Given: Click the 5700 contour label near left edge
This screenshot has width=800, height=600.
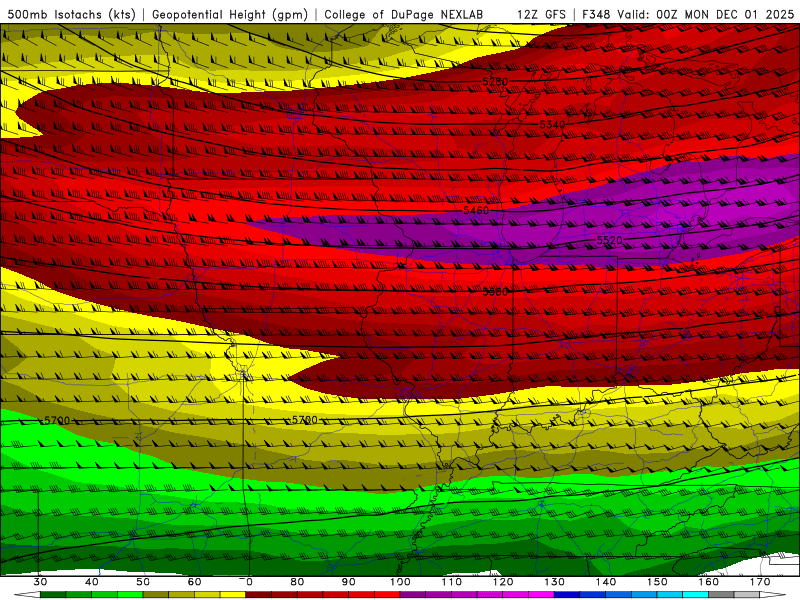Looking at the screenshot, I should pos(57,420).
